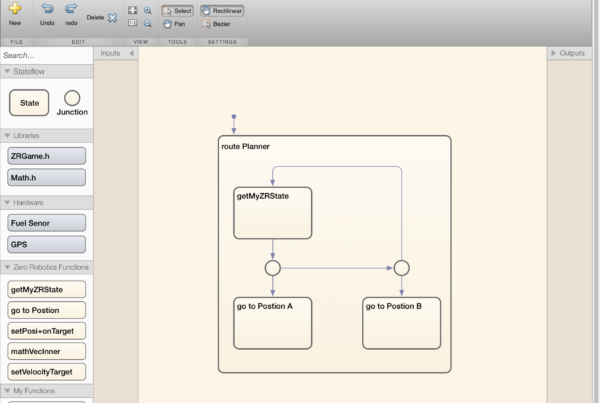600x403 pixels.
Task: Collapse the Libraries section
Action: point(7,135)
